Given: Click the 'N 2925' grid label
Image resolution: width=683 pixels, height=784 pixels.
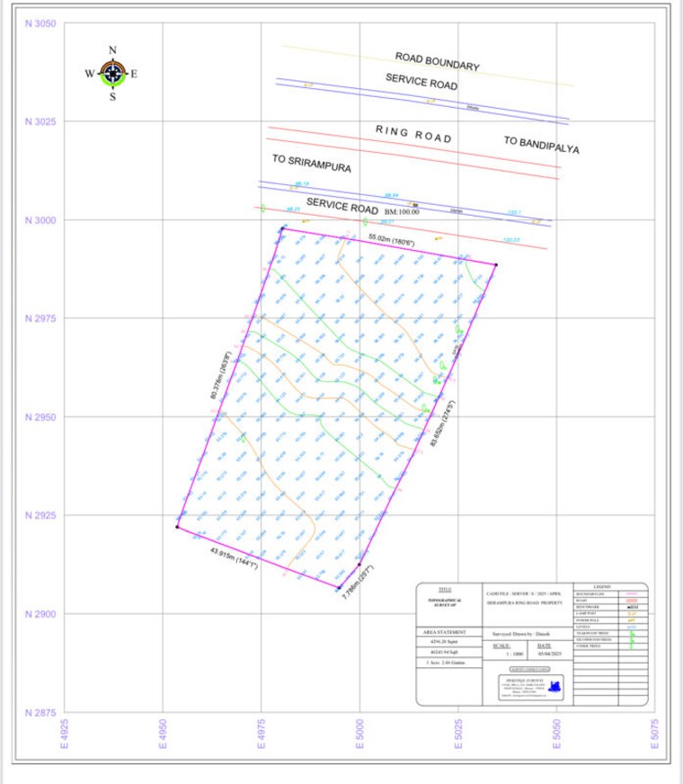Looking at the screenshot, I should point(40,515).
